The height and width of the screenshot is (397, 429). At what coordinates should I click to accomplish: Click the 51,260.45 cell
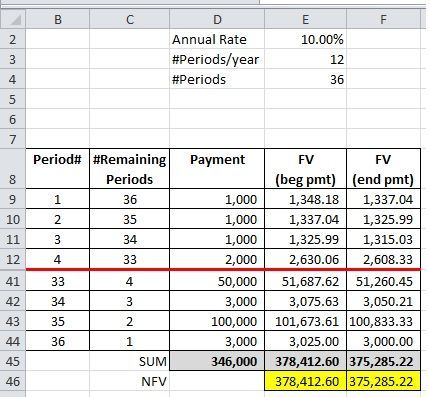[x=383, y=281]
